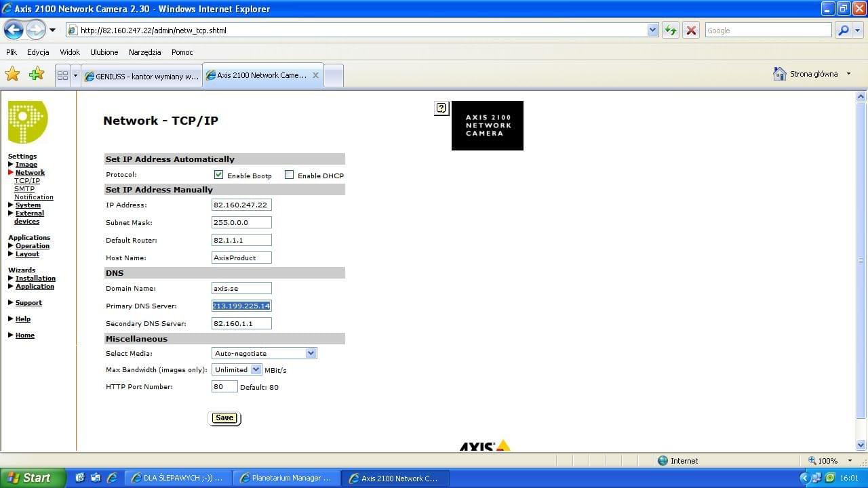Open the Application wizard link
Screen dimensions: 868x488
click(x=35, y=287)
